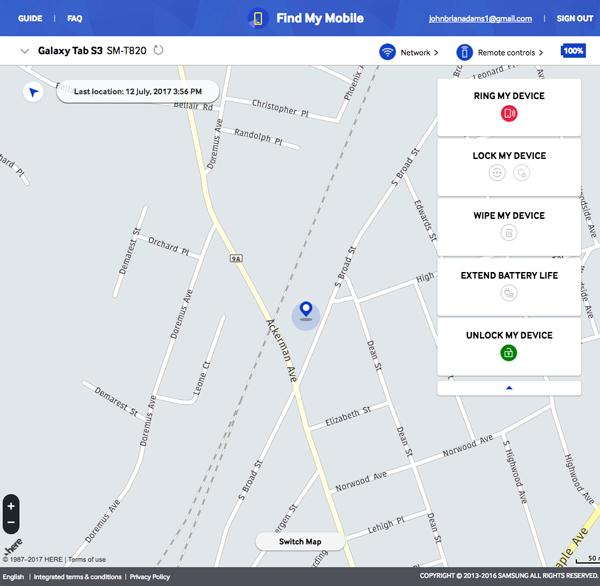Click the Randolph Pl street label
The height and width of the screenshot is (586, 600).
click(258, 137)
